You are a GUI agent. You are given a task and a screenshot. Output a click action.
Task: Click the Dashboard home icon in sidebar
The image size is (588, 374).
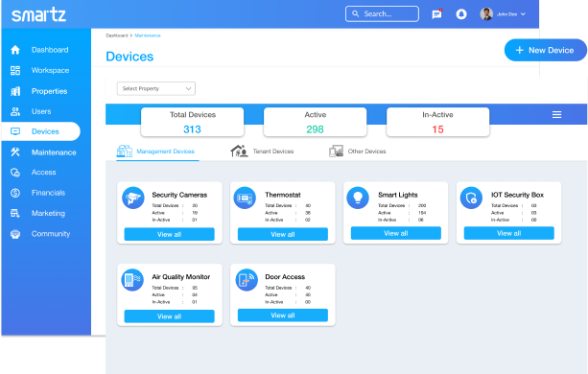15,50
